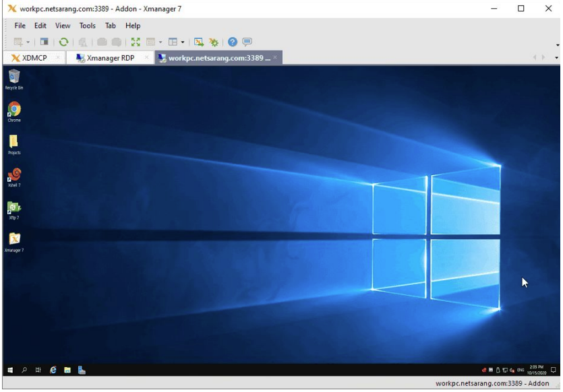Click the Server Manager taskbar icon
The width and height of the screenshot is (563, 392).
pyautogui.click(x=82, y=370)
